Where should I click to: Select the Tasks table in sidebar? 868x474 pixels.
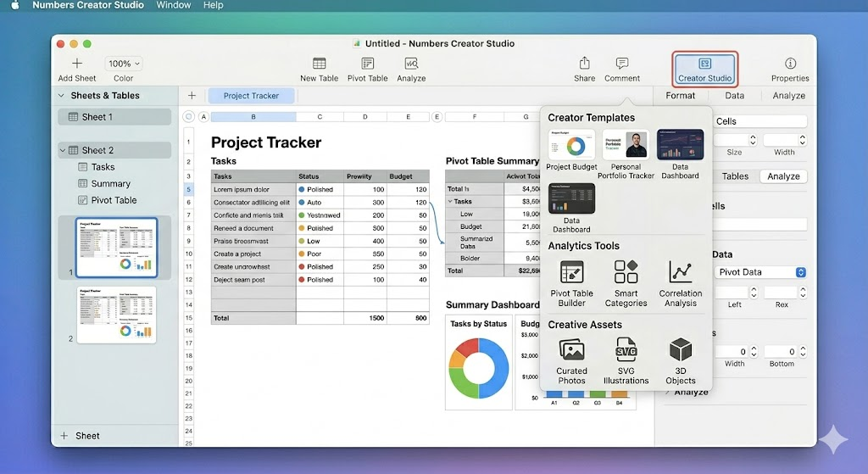point(97,167)
